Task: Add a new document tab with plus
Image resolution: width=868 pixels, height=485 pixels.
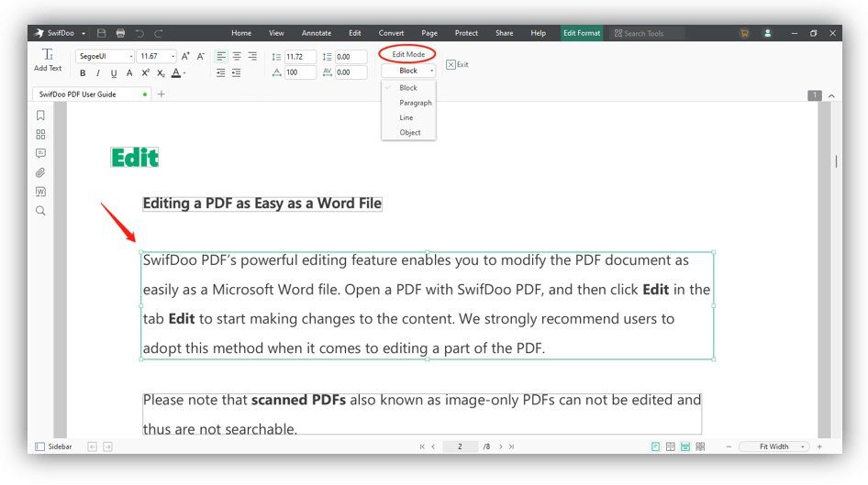Action: point(161,94)
